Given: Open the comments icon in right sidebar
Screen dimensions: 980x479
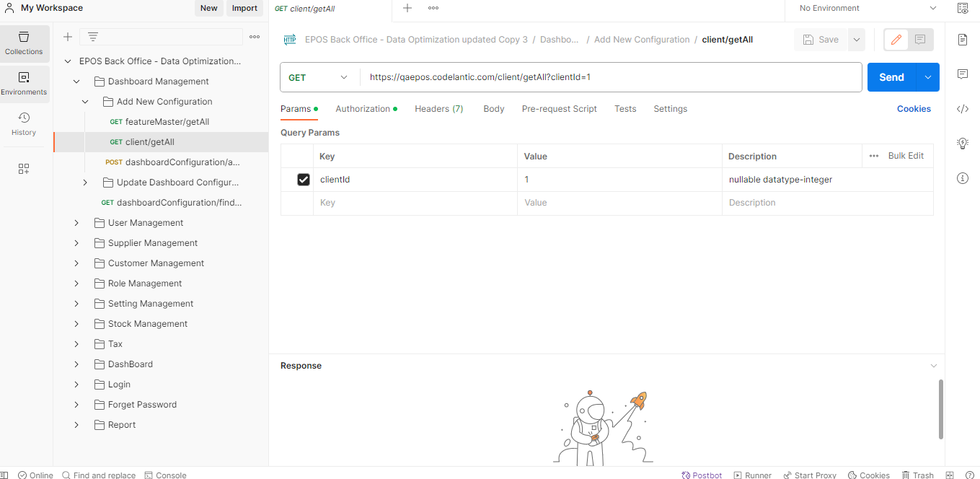Looking at the screenshot, I should point(963,74).
